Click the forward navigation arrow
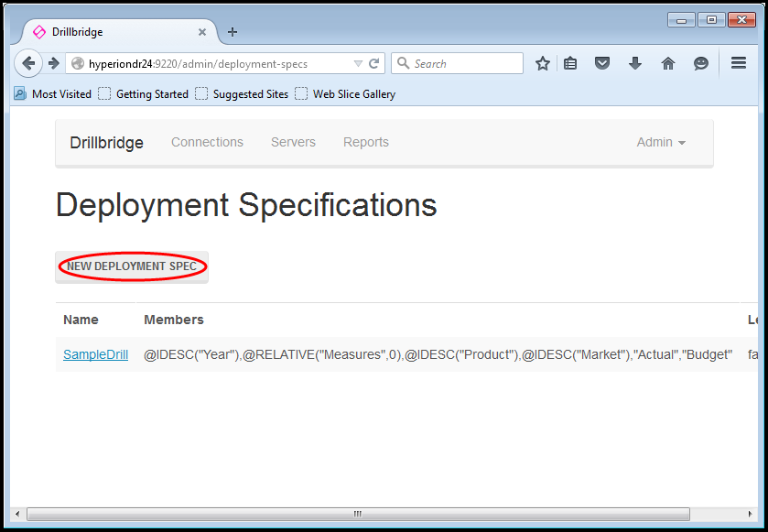The height and width of the screenshot is (532, 768). pyautogui.click(x=54, y=63)
